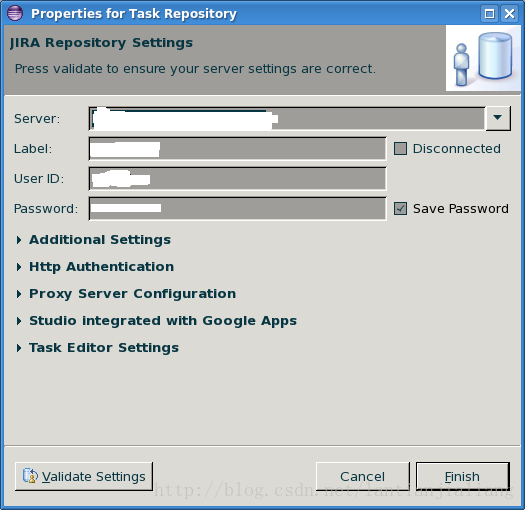Click the icon on the Validate Settings button
The width and height of the screenshot is (525, 510).
(30, 476)
